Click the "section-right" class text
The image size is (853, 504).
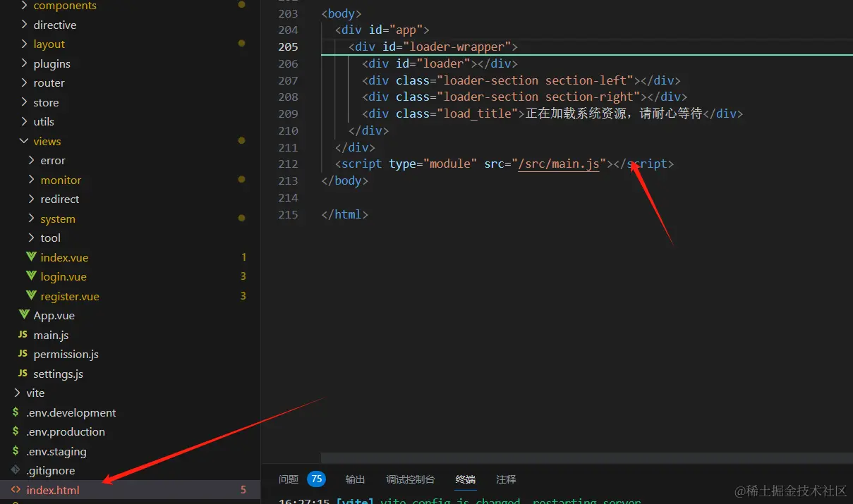pos(590,97)
